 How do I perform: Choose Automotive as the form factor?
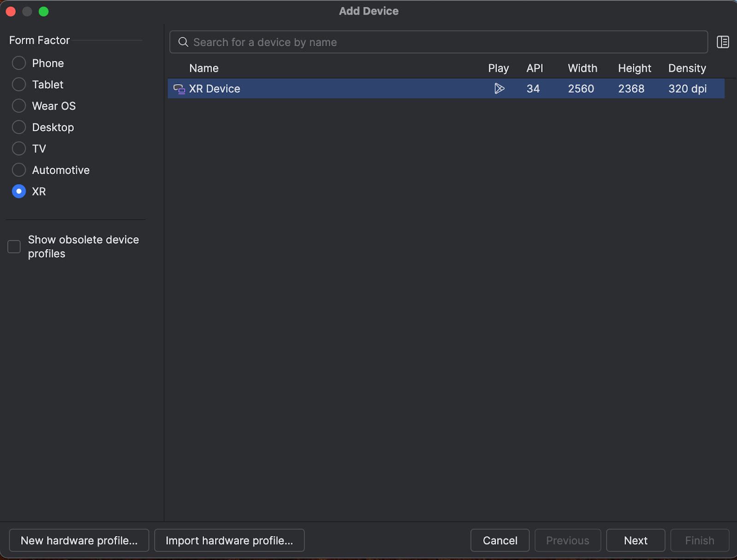19,170
